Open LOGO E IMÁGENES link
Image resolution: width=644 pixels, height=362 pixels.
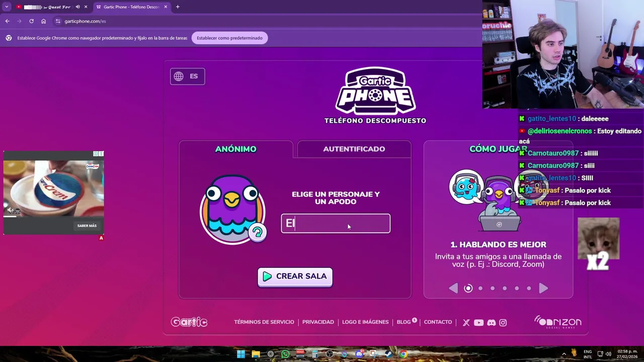point(365,322)
